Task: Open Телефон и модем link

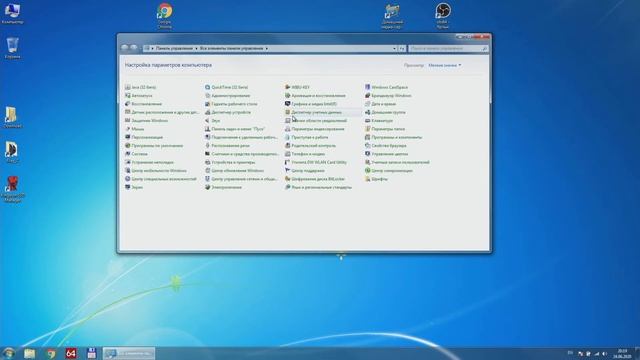Action: click(x=308, y=154)
